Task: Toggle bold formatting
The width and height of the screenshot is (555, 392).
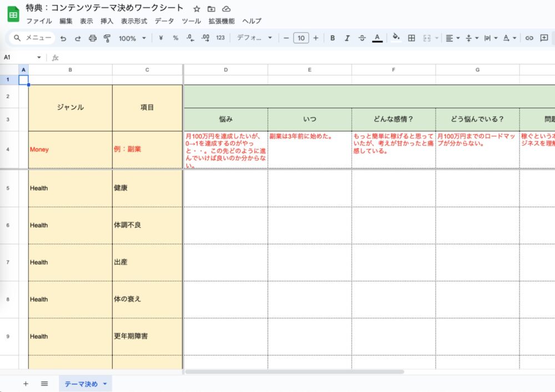Action: pos(332,38)
